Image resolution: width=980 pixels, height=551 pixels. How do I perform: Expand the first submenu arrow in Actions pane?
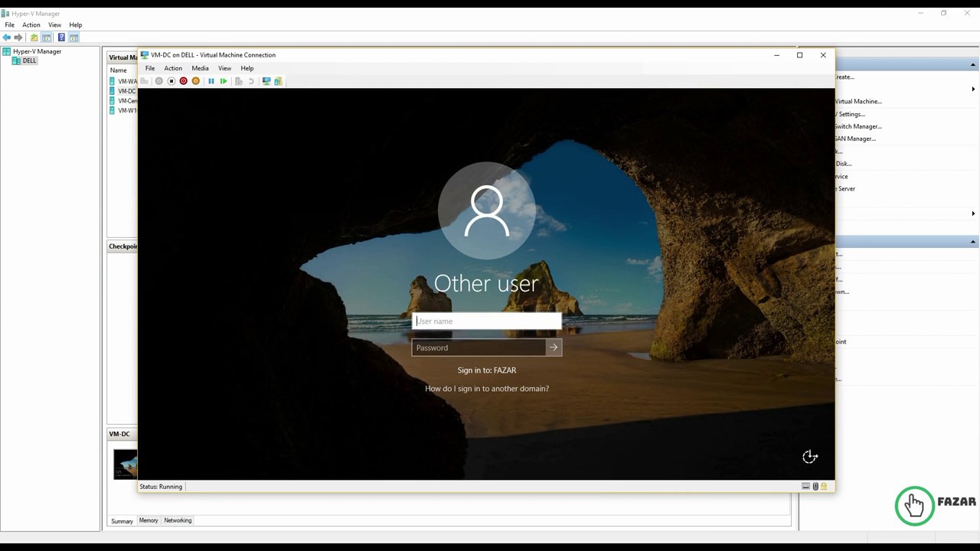pyautogui.click(x=973, y=90)
